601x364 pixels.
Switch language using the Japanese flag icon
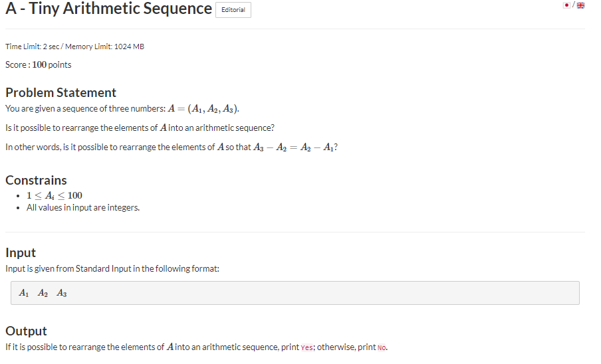point(566,5)
